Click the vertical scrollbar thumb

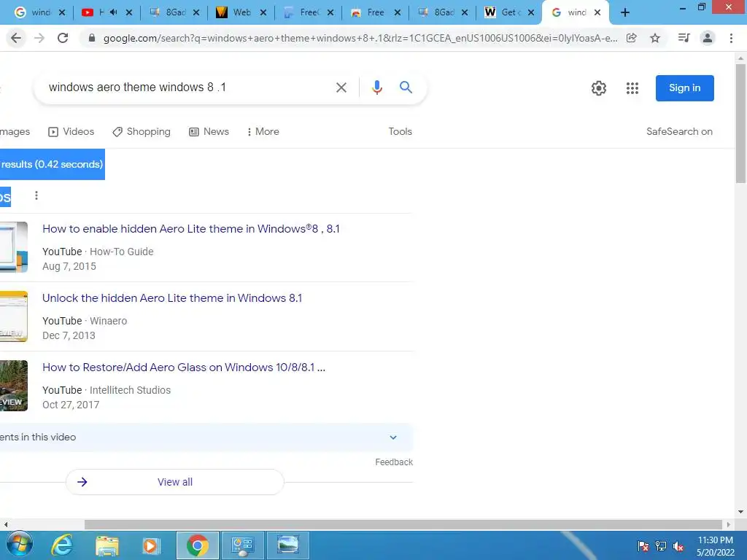point(740,124)
